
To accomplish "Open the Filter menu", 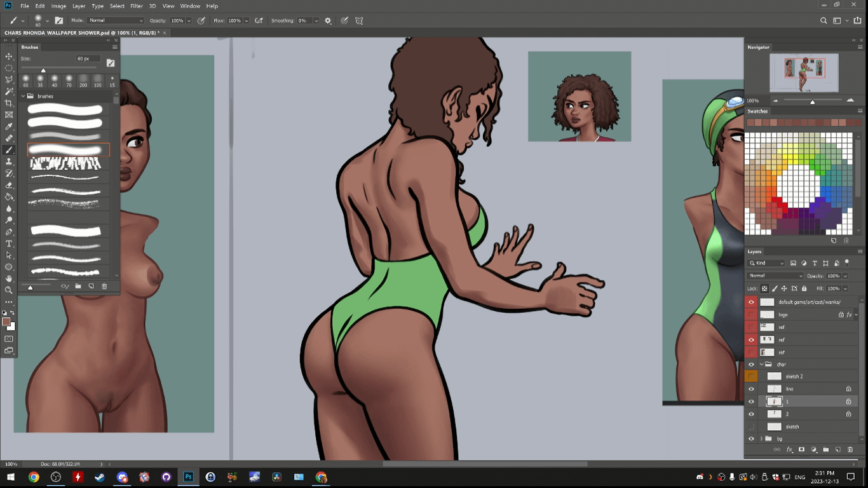I will click(x=137, y=6).
